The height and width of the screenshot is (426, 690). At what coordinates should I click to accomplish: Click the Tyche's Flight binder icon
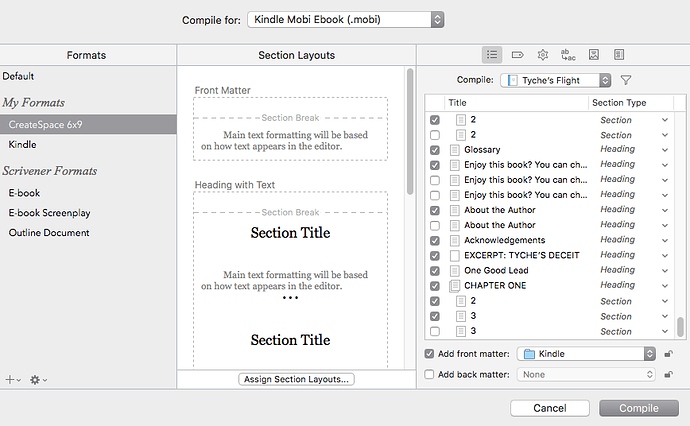513,81
